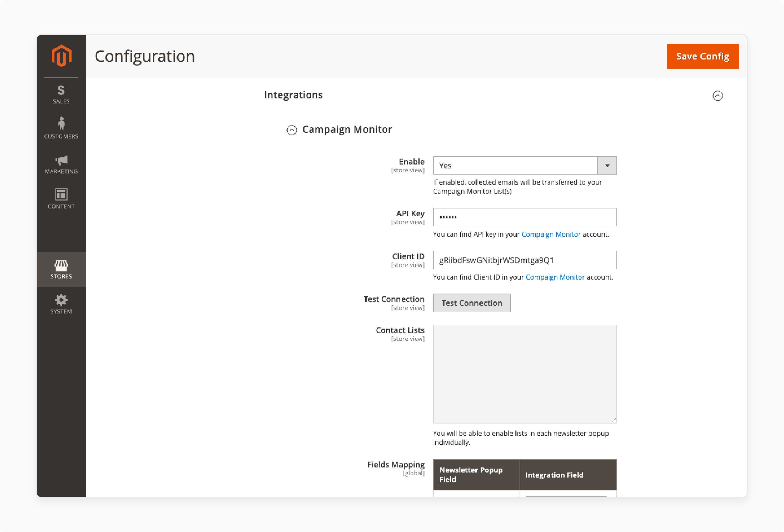Expand the Integrations panel chevron
Viewport: 784px width, 532px height.
(717, 96)
